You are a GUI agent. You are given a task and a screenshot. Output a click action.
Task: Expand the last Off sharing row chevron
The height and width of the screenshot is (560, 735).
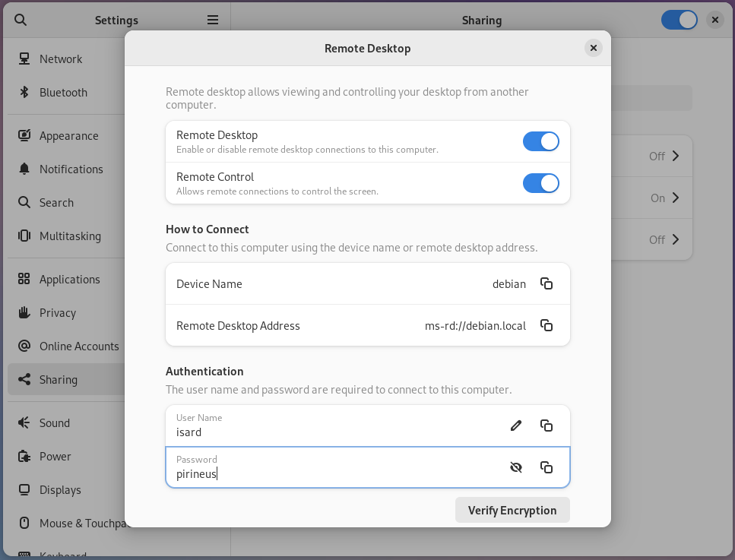point(675,239)
